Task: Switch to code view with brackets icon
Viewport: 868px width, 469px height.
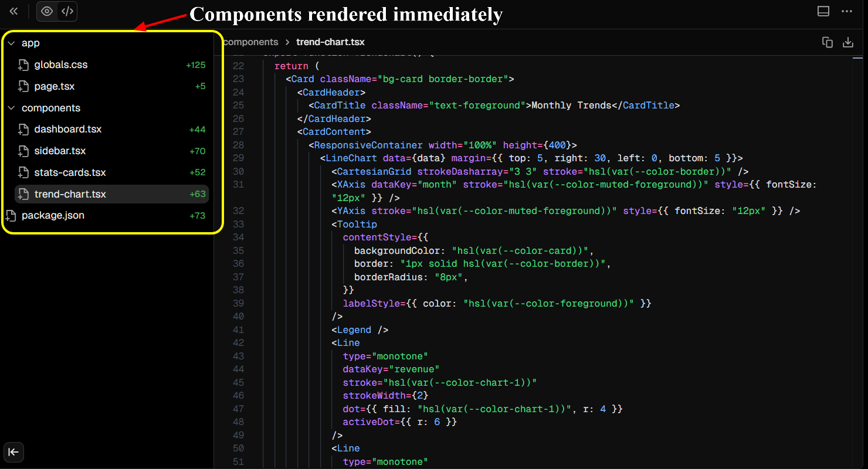Action: pos(67,11)
